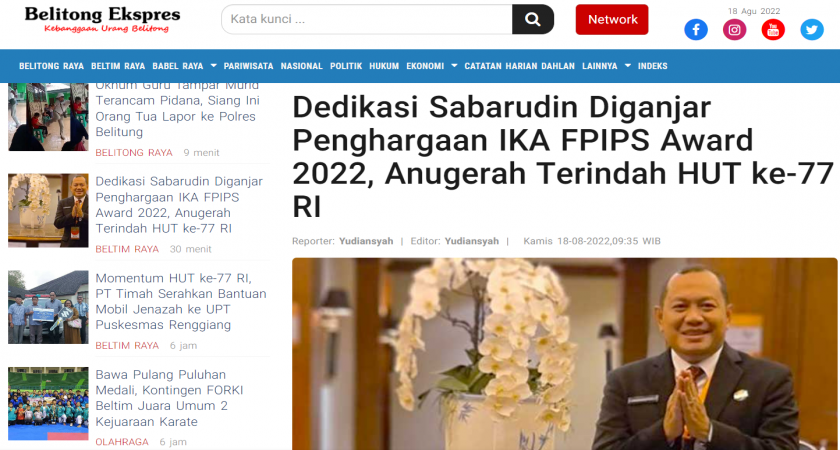This screenshot has width=840, height=450.
Task: Open the BELITONG RAYA menu item
Action: tap(51, 66)
